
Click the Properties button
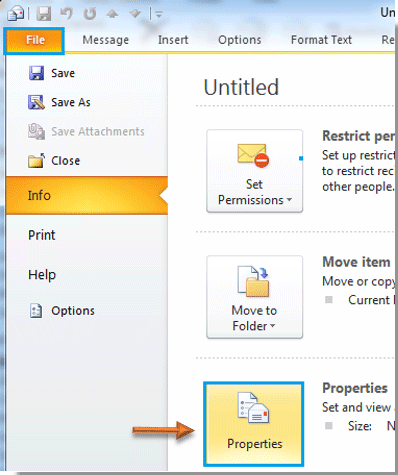click(x=254, y=424)
